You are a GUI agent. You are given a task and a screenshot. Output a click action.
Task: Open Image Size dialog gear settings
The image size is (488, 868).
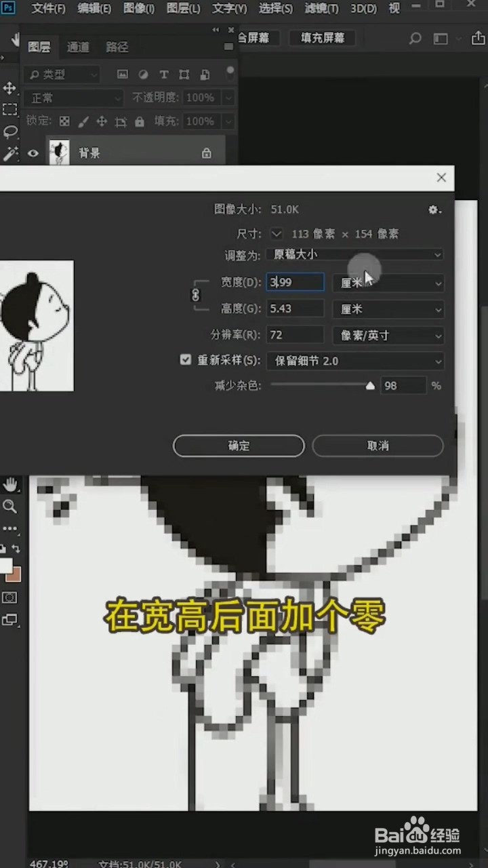[x=434, y=210]
